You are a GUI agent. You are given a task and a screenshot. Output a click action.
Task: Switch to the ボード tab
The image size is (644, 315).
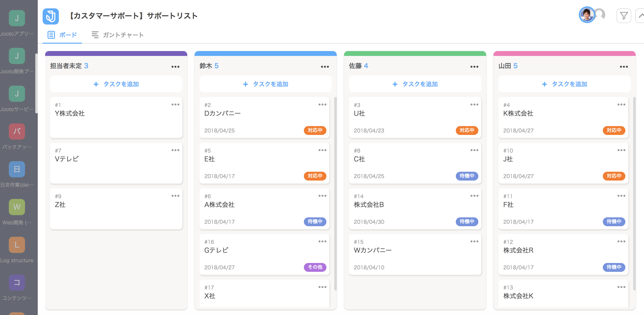click(x=62, y=35)
